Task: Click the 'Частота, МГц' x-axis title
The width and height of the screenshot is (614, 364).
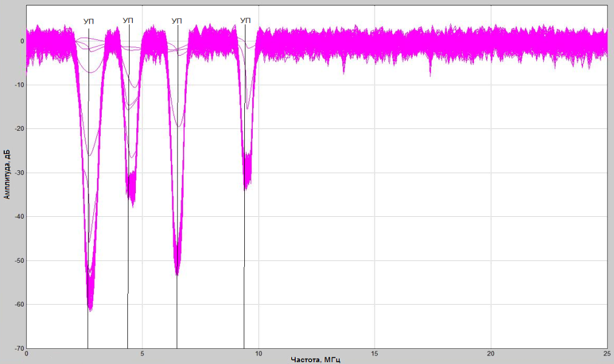Action: (315, 360)
